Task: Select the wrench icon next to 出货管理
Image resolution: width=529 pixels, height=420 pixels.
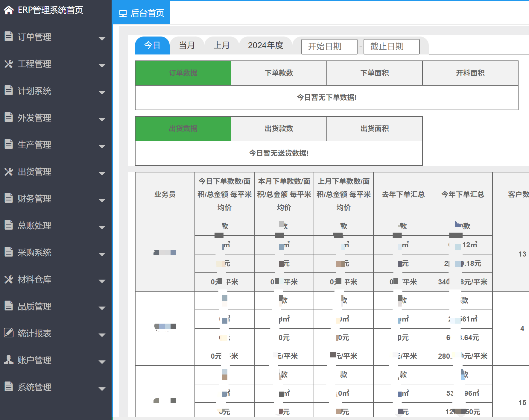Action: click(9, 172)
